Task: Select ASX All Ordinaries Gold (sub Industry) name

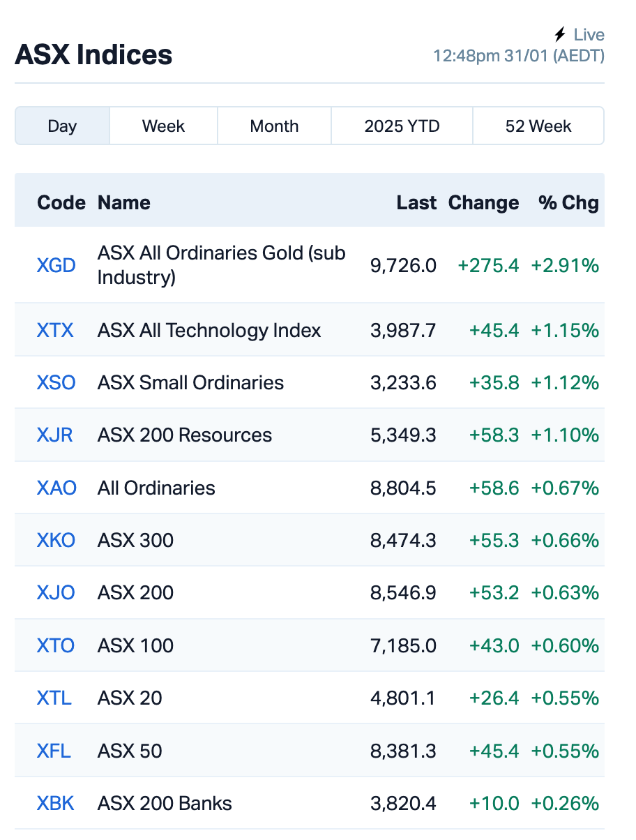Action: click(222, 265)
